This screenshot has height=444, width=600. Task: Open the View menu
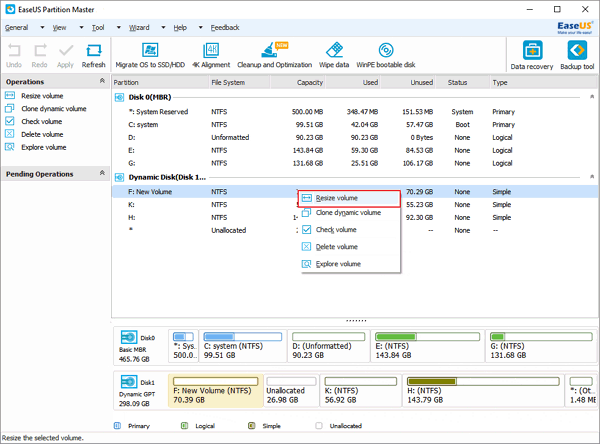click(59, 28)
